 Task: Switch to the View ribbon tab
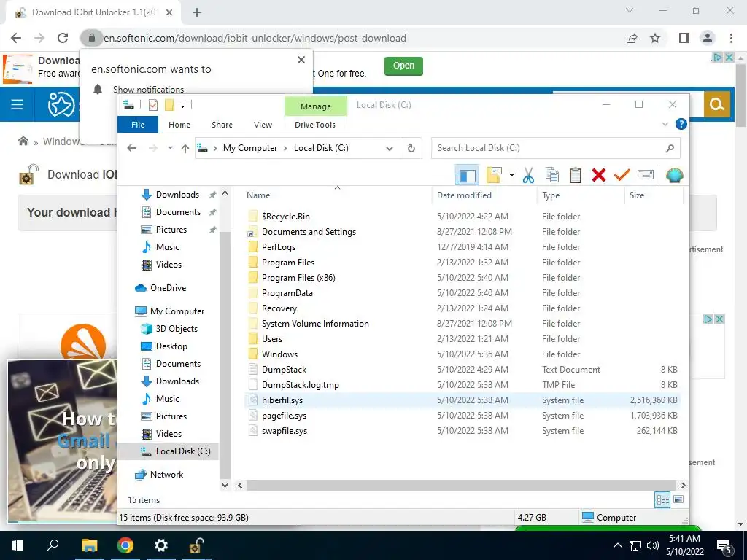coord(263,124)
